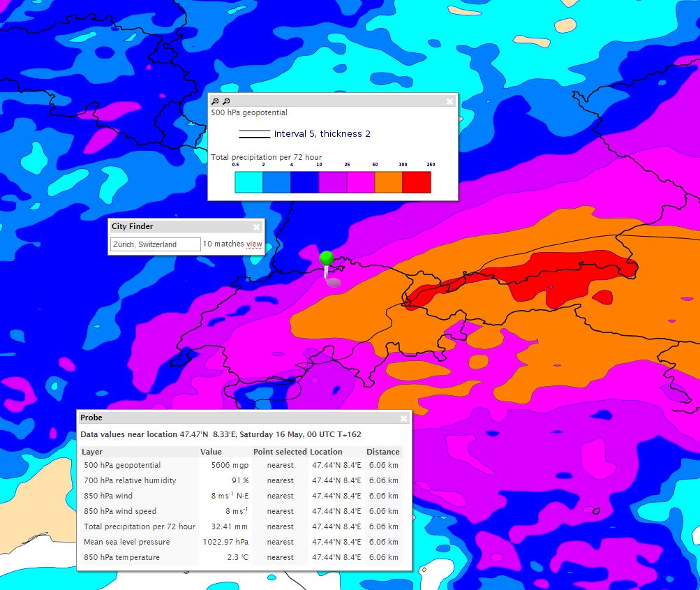Click the dark blue legend swatch
The image size is (700, 590).
tap(304, 182)
